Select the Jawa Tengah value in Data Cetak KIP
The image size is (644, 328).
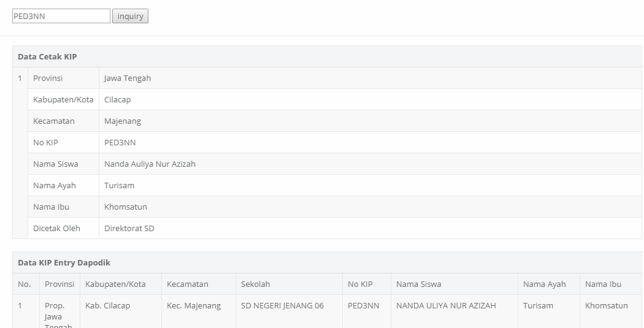[x=128, y=78]
